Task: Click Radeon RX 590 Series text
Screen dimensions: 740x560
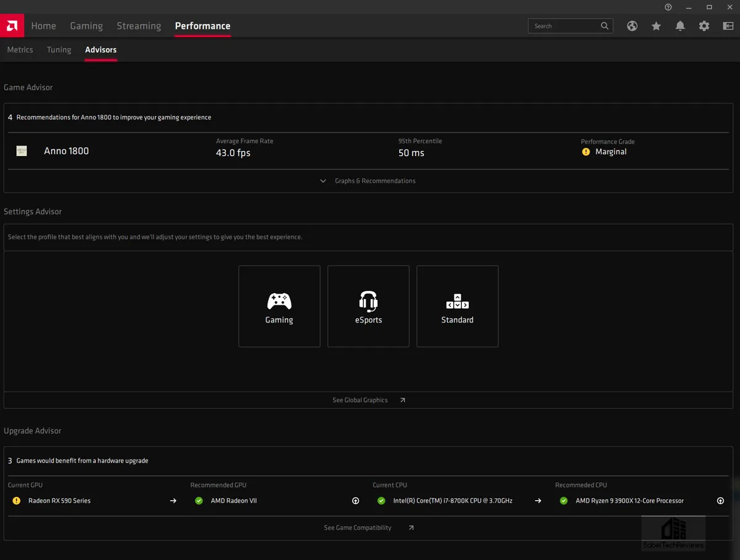Action: tap(59, 501)
